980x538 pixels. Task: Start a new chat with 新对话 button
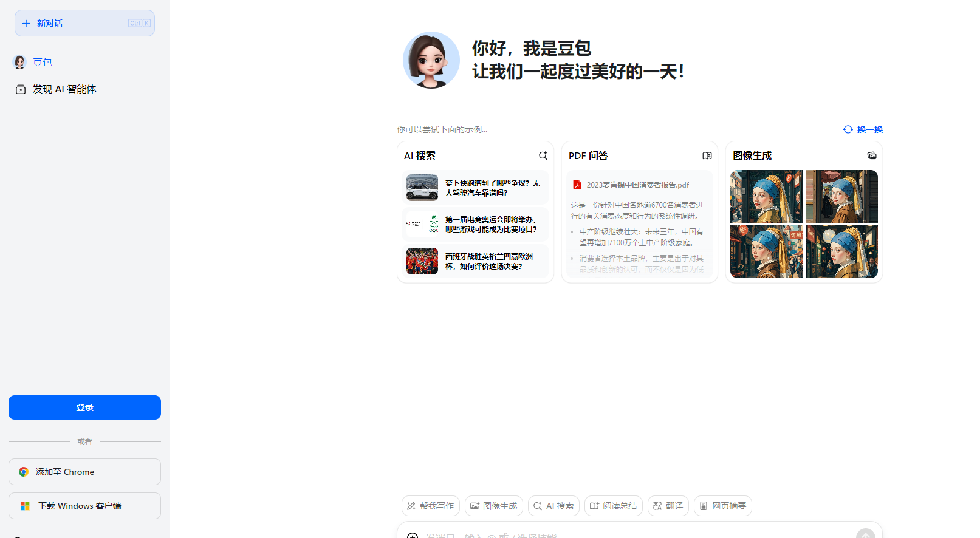tap(84, 23)
